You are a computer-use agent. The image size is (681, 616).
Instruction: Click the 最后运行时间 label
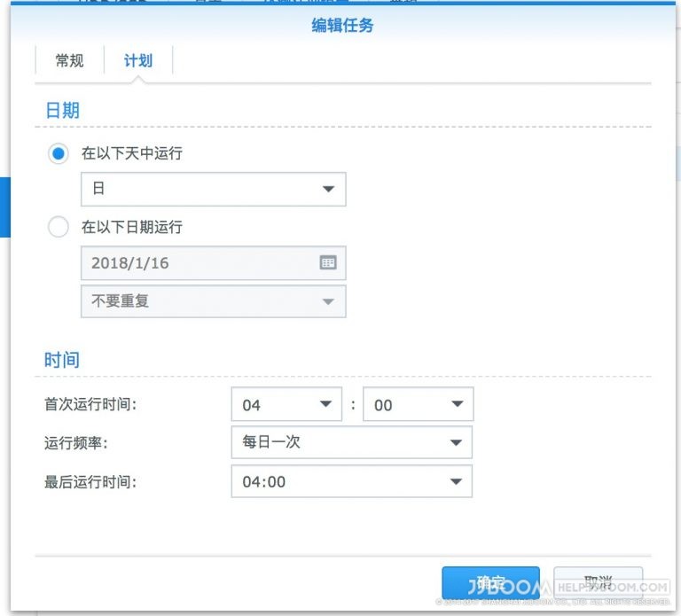[90, 482]
